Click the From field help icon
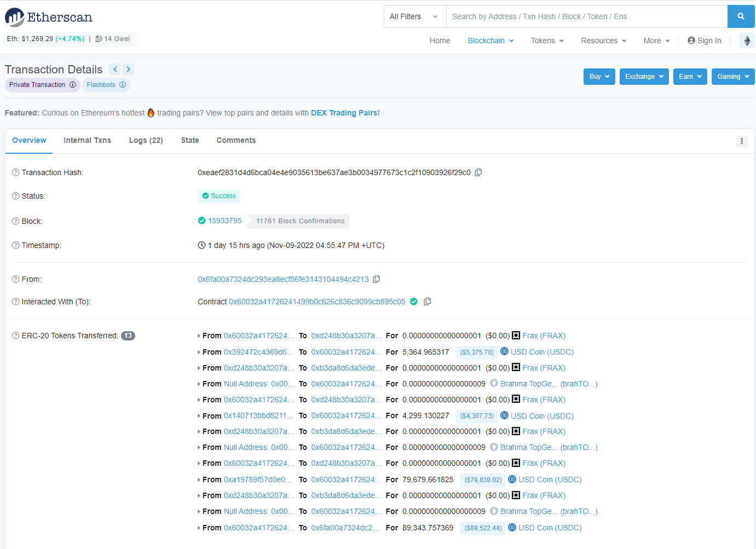Viewport: 756px width, 549px height. 16,279
